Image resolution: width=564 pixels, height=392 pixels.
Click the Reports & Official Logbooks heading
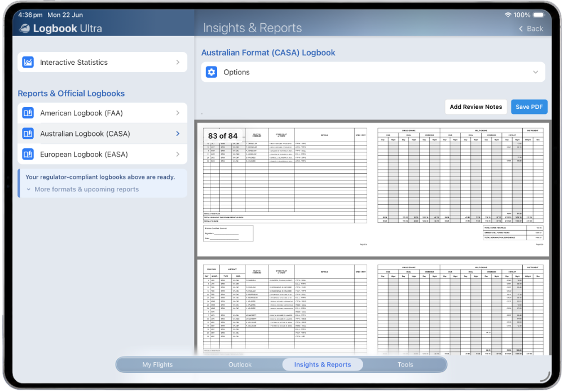tap(71, 94)
